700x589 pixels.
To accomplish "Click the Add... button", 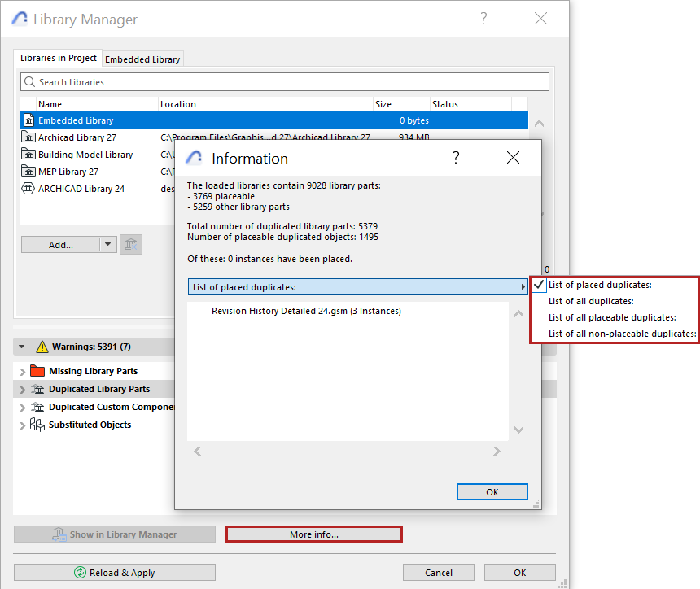I will [61, 245].
